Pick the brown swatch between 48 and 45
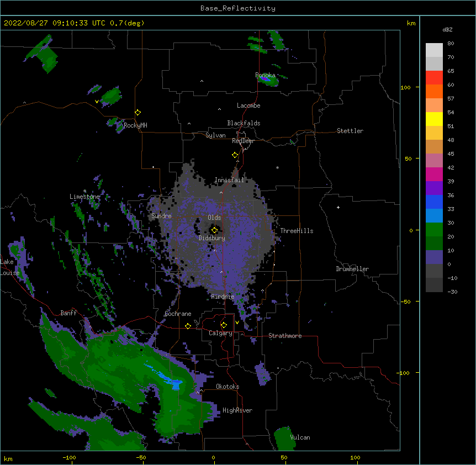This screenshot has width=476, height=465. click(434, 146)
